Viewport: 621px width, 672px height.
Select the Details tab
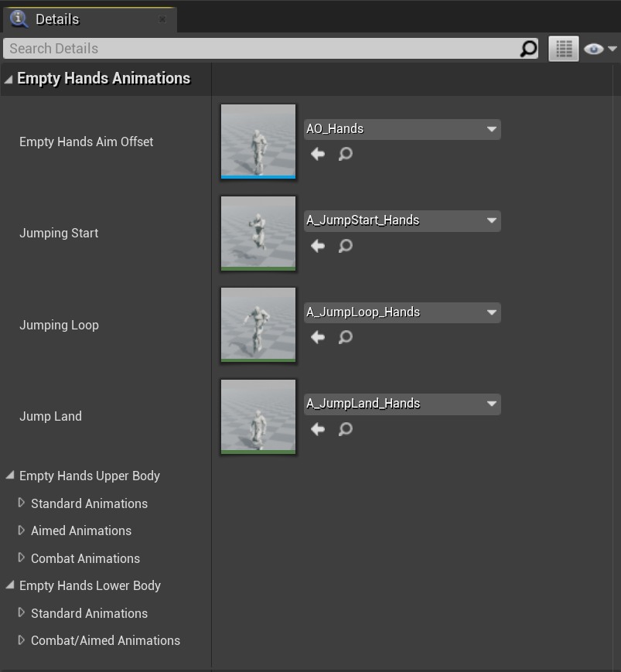[57, 19]
